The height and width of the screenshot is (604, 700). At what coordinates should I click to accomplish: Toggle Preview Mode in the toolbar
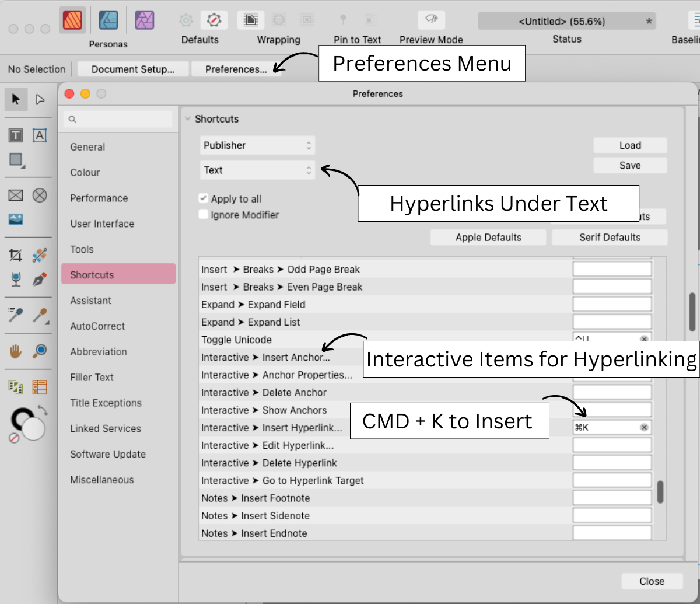431,19
